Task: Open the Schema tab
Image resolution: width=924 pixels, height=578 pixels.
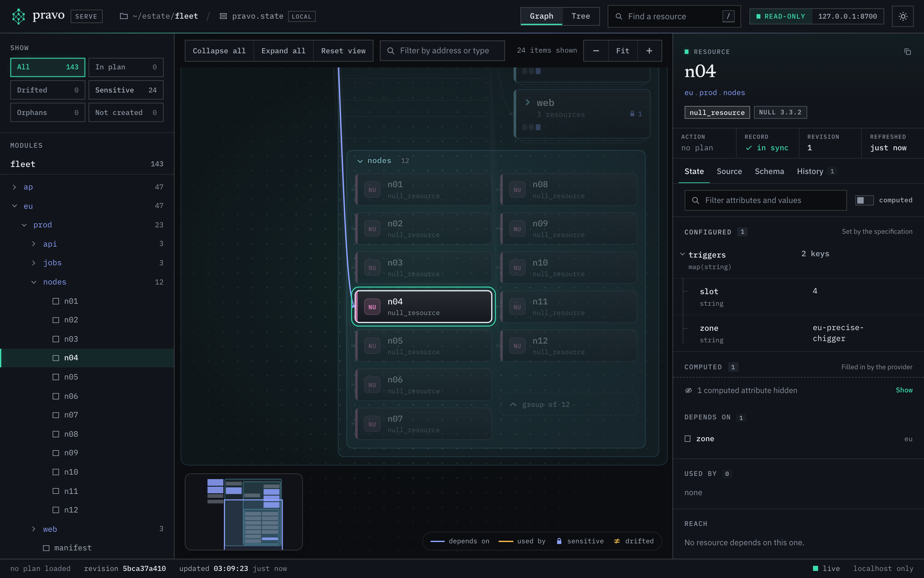Action: (769, 172)
